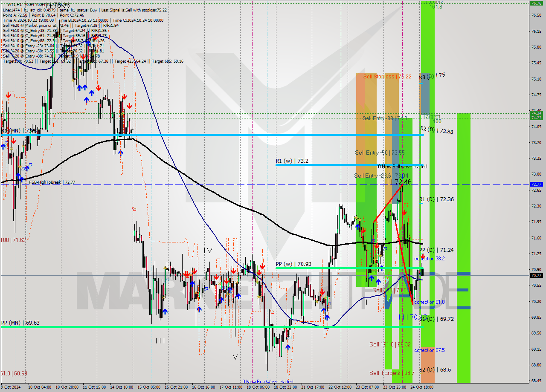Click the FSB-HighToBreak | 72.77 label
546x392 pixels.
[x=52, y=182]
